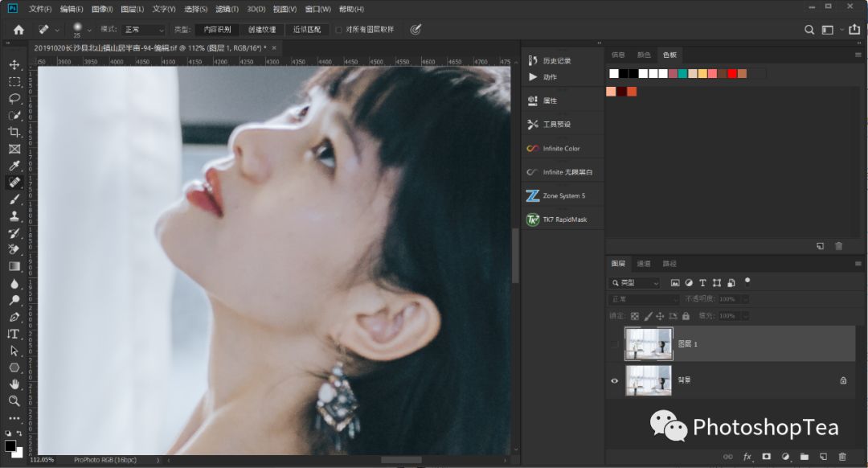
Task: Select the Pen tool
Action: point(14,317)
